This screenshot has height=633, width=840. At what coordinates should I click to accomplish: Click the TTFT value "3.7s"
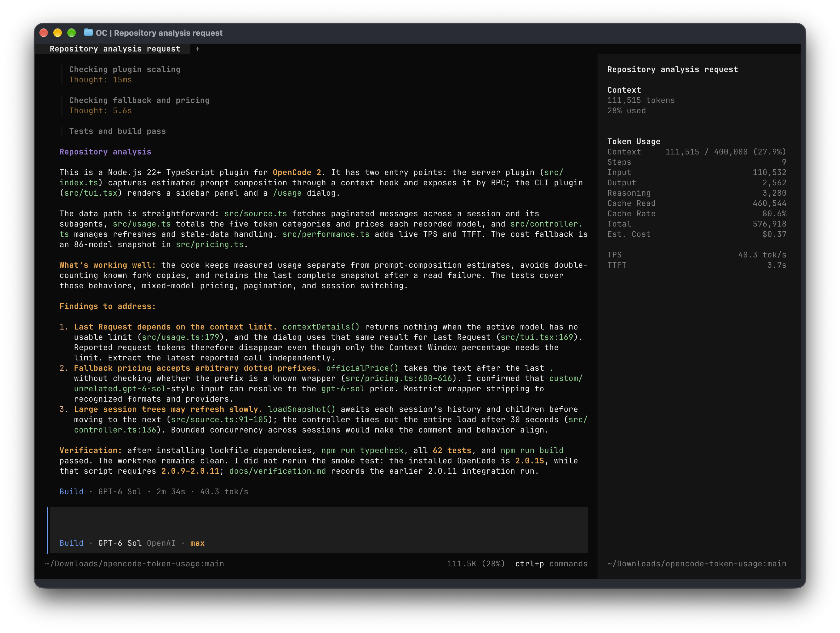point(777,265)
